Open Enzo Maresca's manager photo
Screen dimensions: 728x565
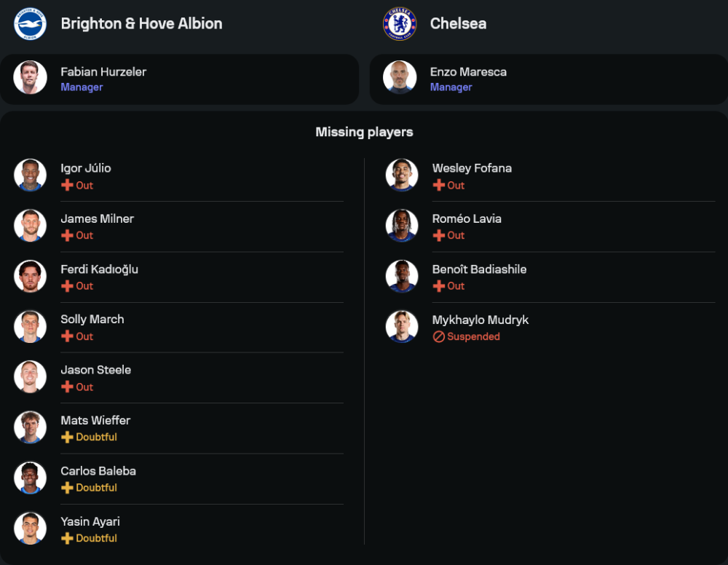pos(400,78)
